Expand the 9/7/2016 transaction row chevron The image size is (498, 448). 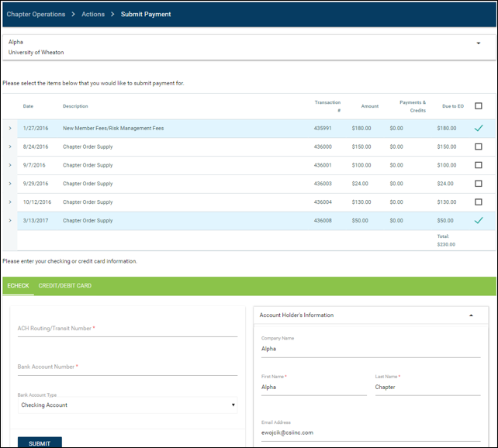pos(10,165)
